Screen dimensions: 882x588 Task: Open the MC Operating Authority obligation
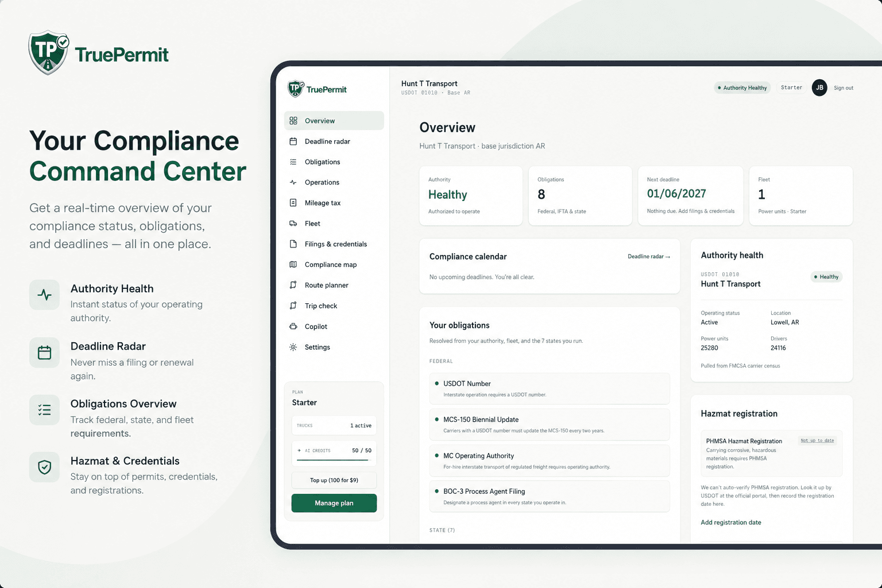(550, 461)
